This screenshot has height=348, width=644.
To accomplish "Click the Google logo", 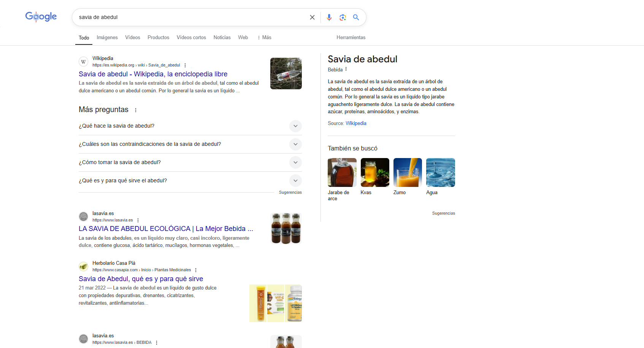I will 41,16.
